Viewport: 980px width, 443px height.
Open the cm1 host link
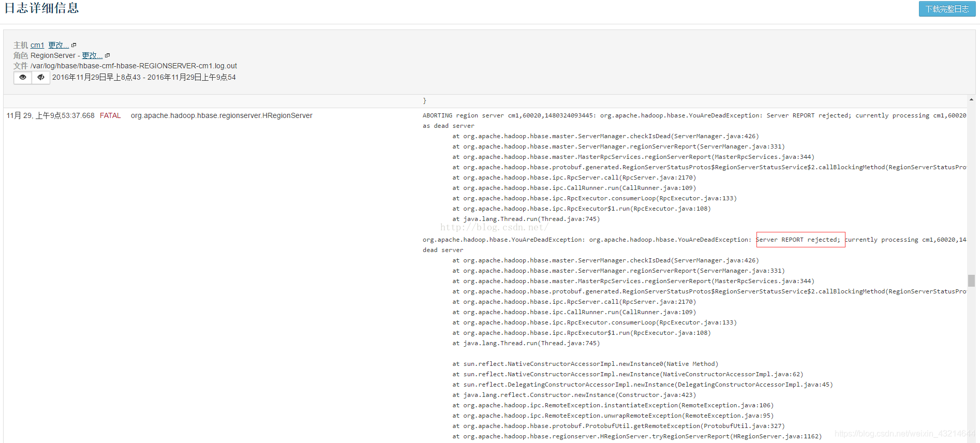[x=37, y=45]
